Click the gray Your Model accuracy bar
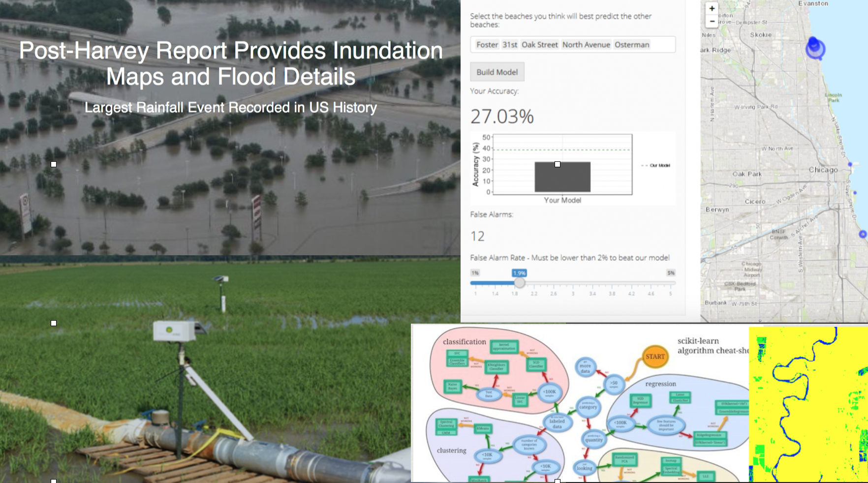Image resolution: width=868 pixels, height=483 pixels. coord(562,177)
